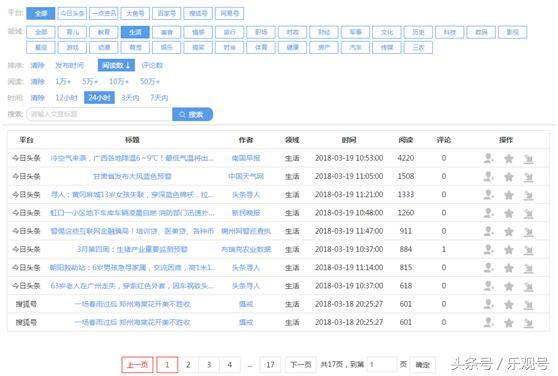Click the share arrow icon in the 815 row
The height and width of the screenshot is (376, 558).
(528, 268)
